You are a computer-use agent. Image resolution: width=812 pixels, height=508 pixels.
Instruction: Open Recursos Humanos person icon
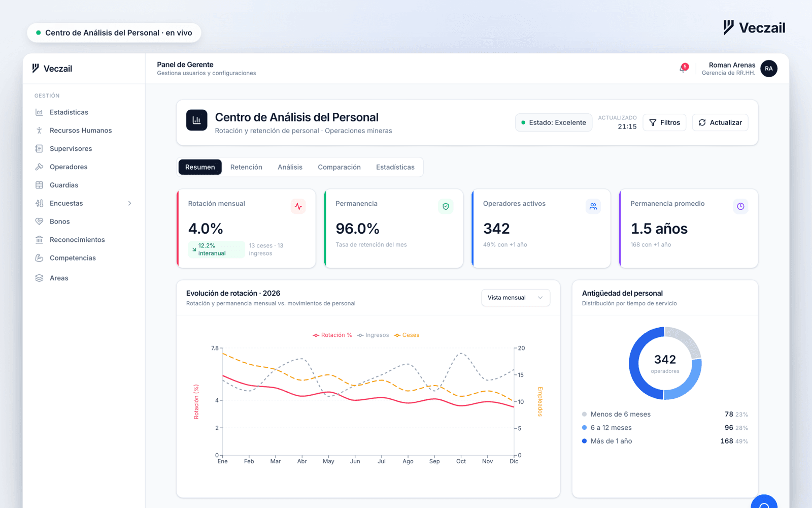point(39,131)
